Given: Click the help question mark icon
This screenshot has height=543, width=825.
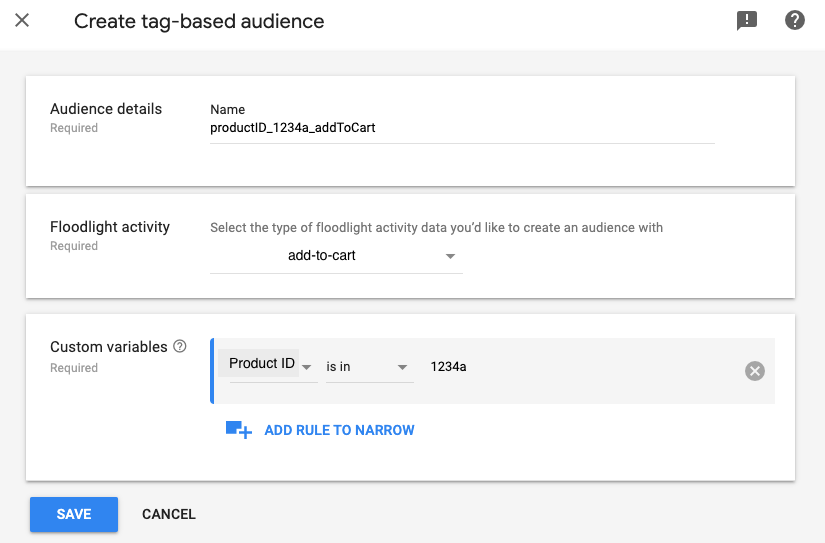Looking at the screenshot, I should point(795,21).
